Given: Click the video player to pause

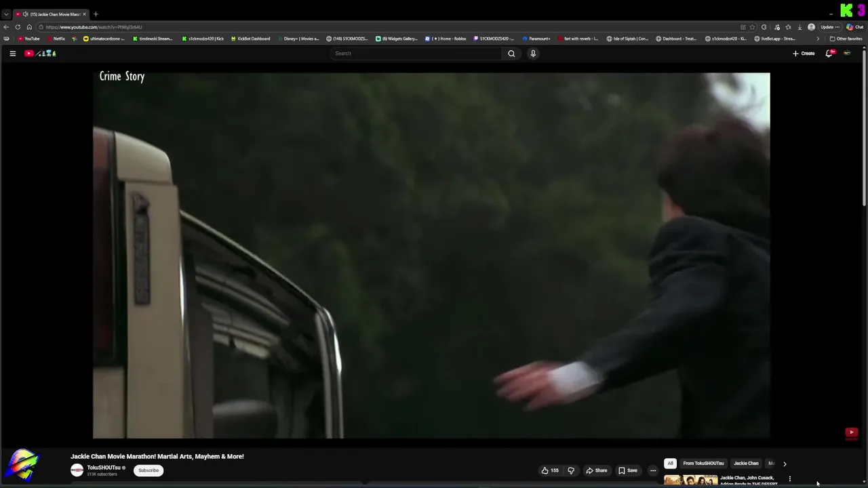Looking at the screenshot, I should tap(431, 256).
